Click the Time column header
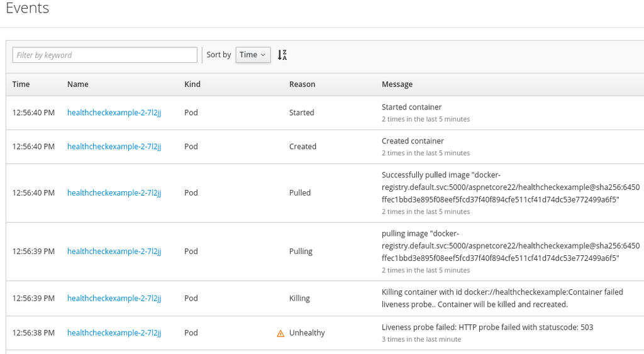This screenshot has height=354, width=644. click(x=21, y=84)
